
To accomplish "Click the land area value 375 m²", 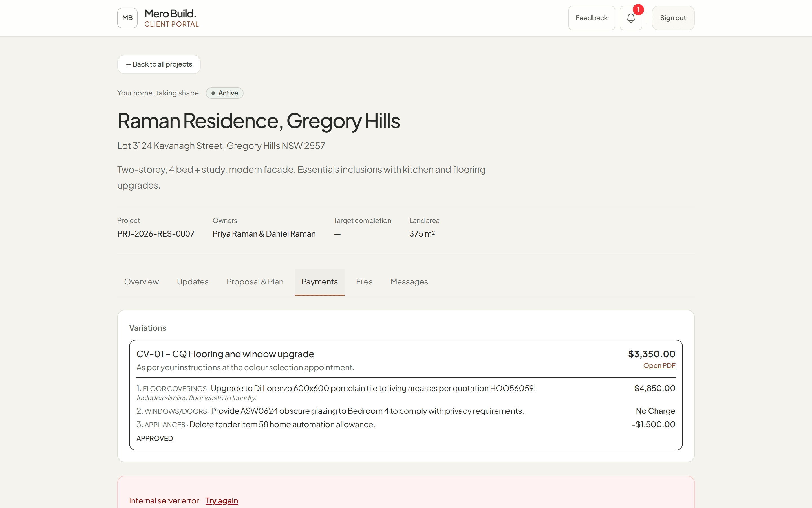I will (422, 233).
